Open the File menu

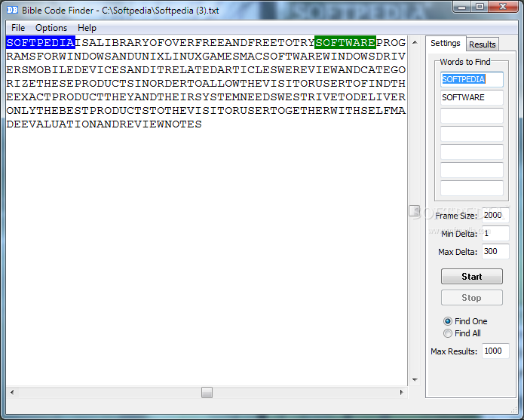coord(18,28)
